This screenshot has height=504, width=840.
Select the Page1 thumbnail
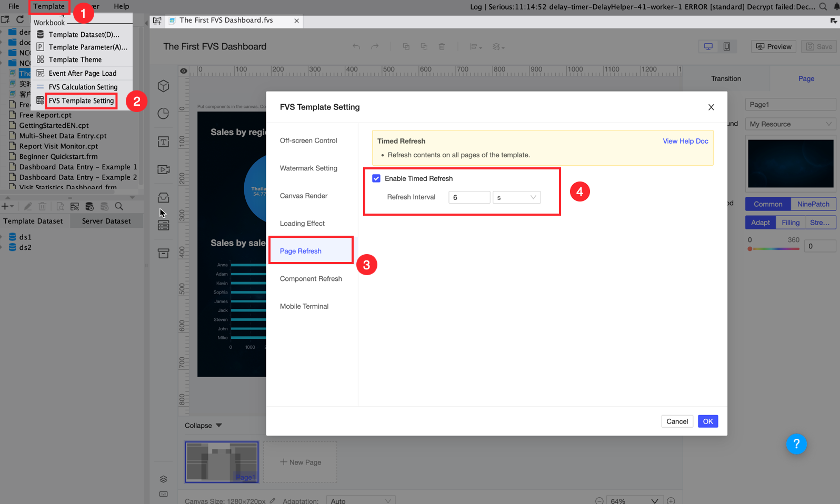tap(222, 462)
